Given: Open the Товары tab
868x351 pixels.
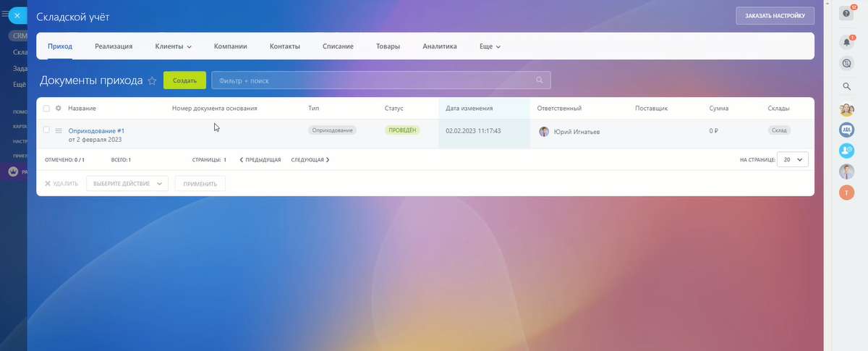Looking at the screenshot, I should pyautogui.click(x=388, y=46).
